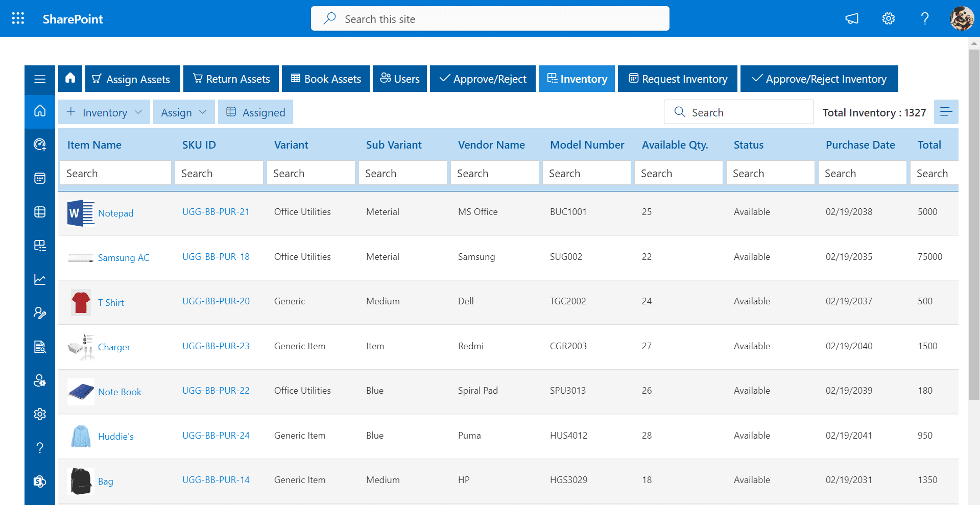Screen dimensions: 980x505
Task: Open the Samsung AC item link
Action: [x=124, y=258]
